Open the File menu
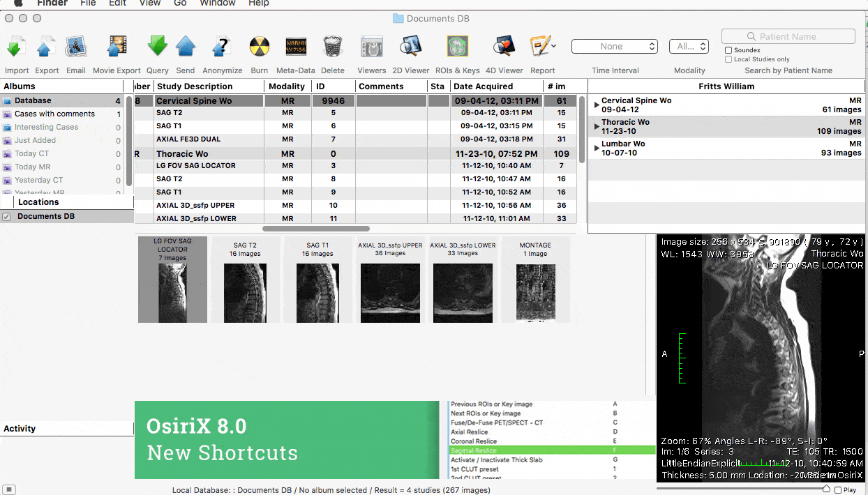Image resolution: width=868 pixels, height=495 pixels. 88,3
